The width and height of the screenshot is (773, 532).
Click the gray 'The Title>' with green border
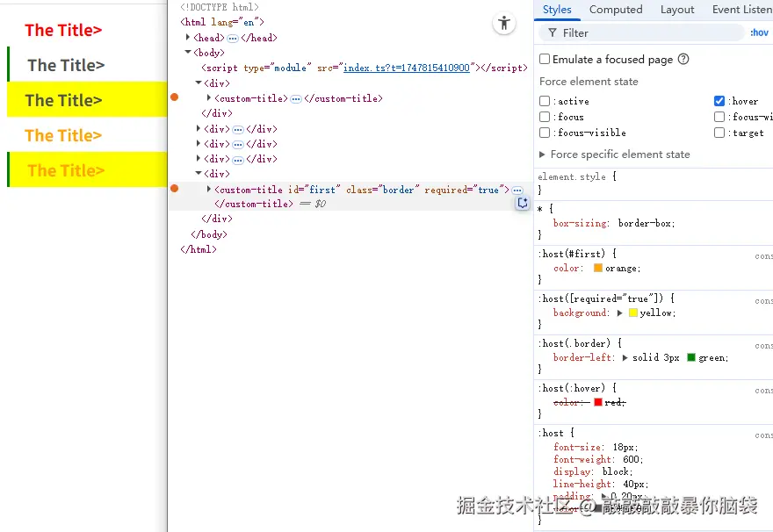pyautogui.click(x=66, y=65)
